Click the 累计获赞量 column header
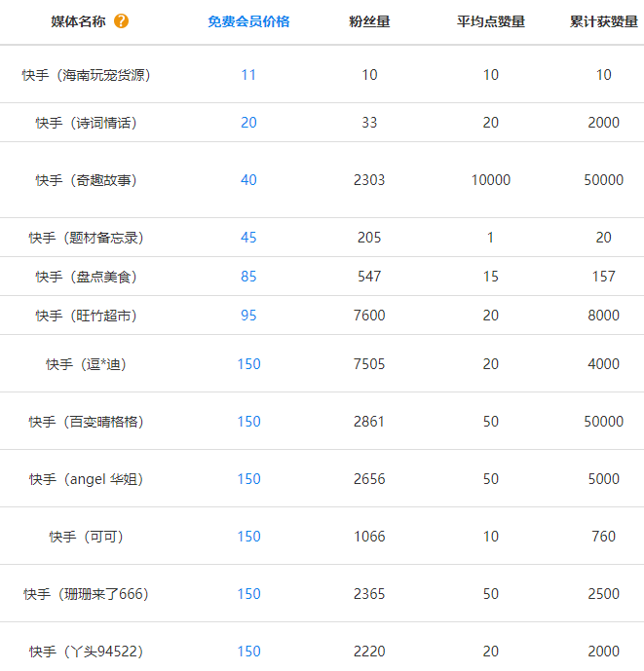 pos(603,21)
